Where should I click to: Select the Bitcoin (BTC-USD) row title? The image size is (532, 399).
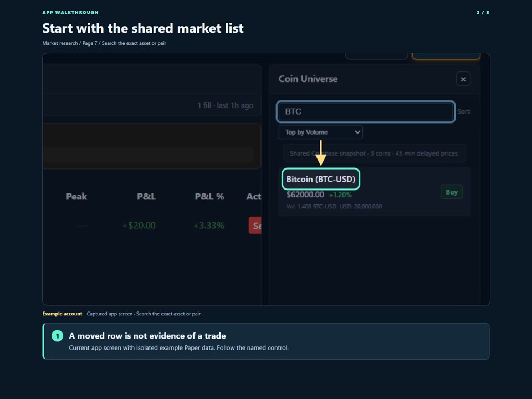click(321, 179)
